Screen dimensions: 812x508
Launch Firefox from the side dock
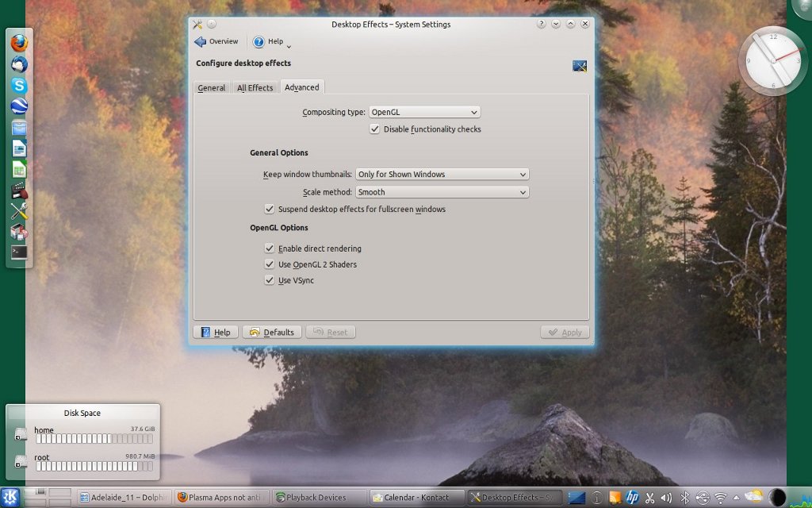[19, 43]
